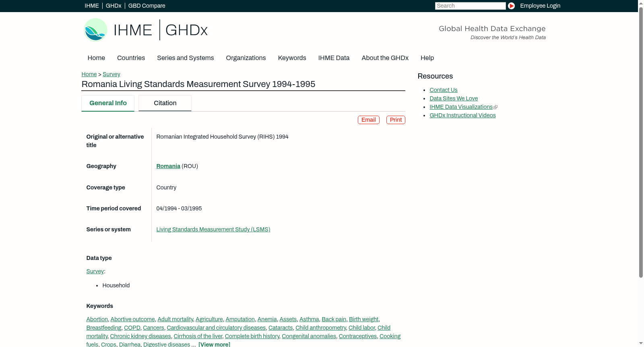Open the COPD keyword link
This screenshot has height=347, width=644.
pyautogui.click(x=132, y=328)
